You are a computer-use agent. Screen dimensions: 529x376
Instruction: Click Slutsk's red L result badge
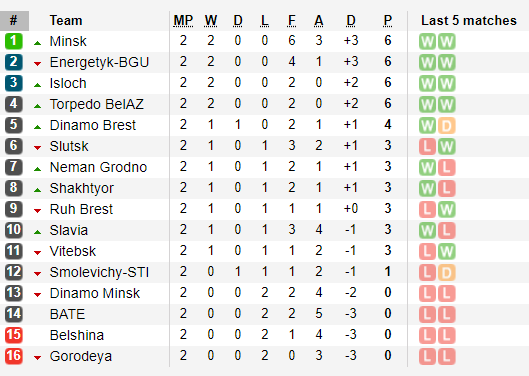coord(427,147)
